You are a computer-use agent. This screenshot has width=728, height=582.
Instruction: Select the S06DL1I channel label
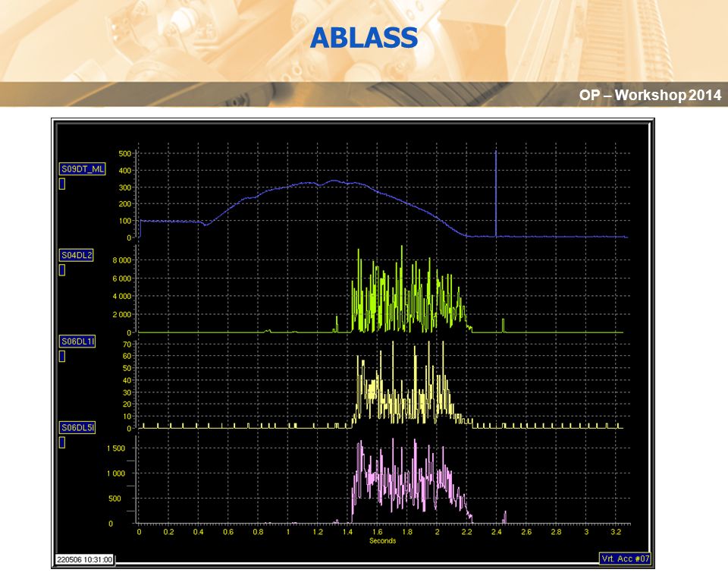pos(77,341)
